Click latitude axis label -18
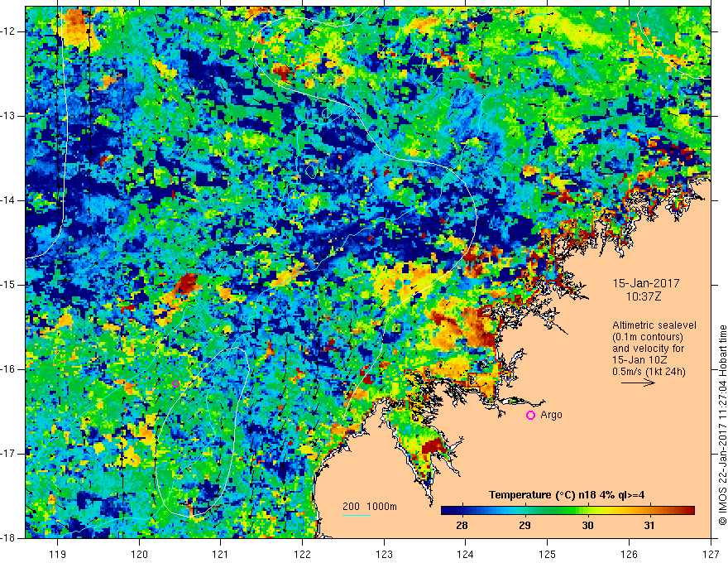The height and width of the screenshot is (563, 728). point(9,538)
